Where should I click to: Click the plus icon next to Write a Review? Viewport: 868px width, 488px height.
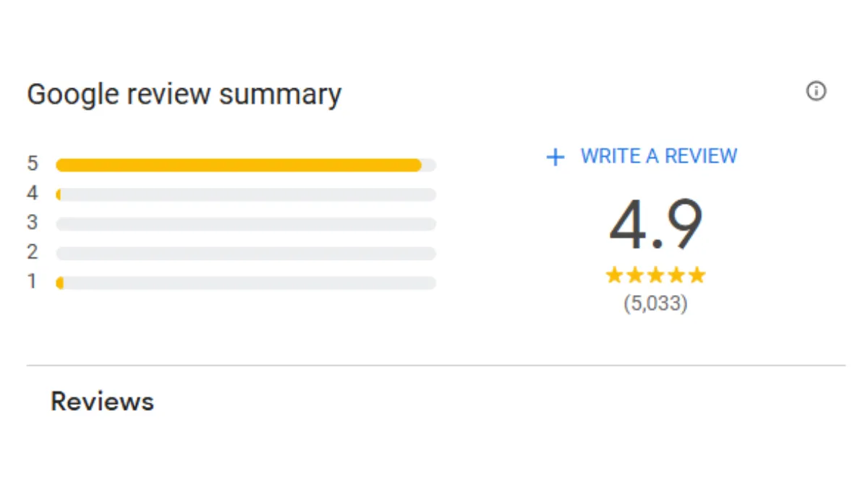(555, 157)
